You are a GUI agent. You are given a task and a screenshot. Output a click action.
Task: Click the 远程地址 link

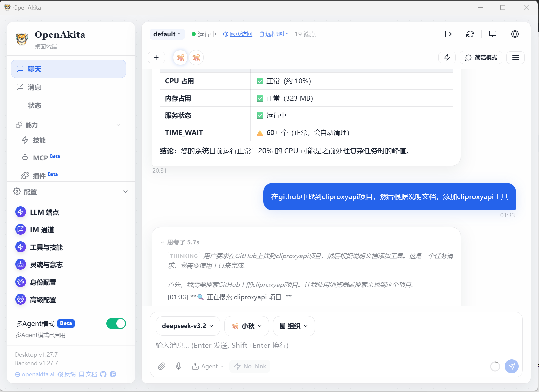tap(274, 34)
